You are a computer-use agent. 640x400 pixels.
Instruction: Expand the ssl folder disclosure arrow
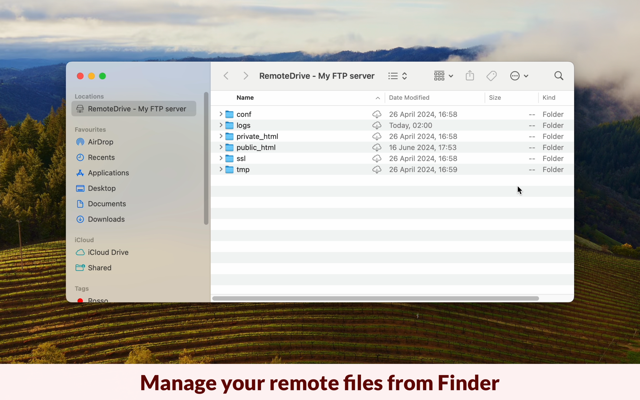click(x=221, y=158)
